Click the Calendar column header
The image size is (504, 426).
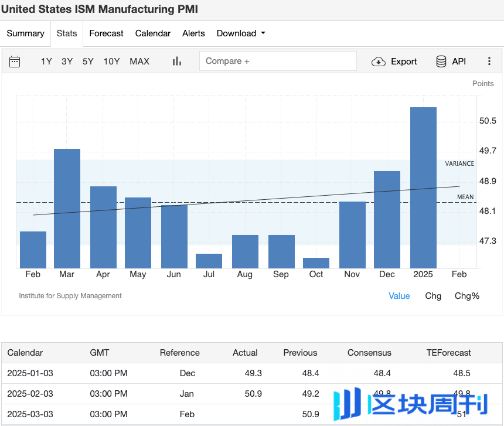click(x=25, y=353)
